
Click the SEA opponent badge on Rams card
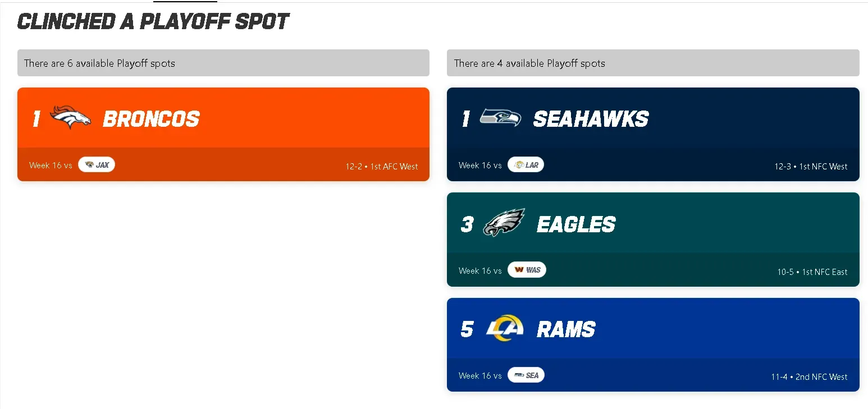coord(526,375)
